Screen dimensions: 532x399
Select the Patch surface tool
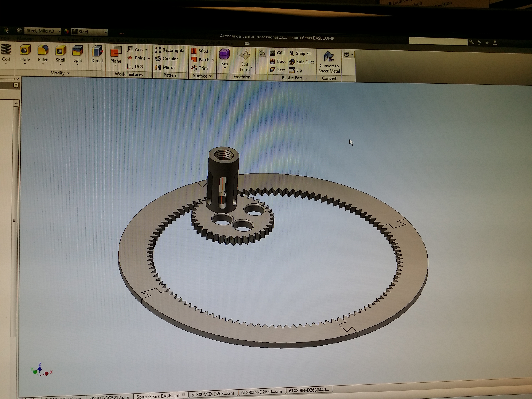tap(201, 59)
